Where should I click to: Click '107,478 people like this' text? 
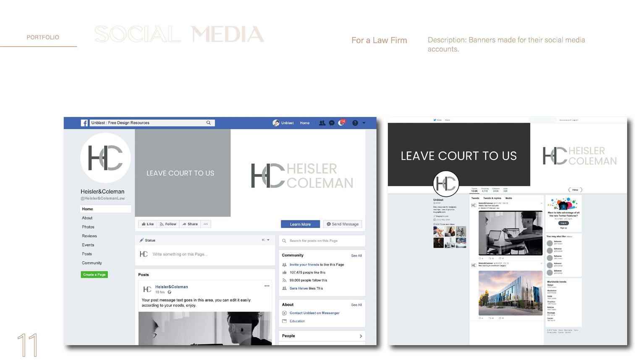307,273
